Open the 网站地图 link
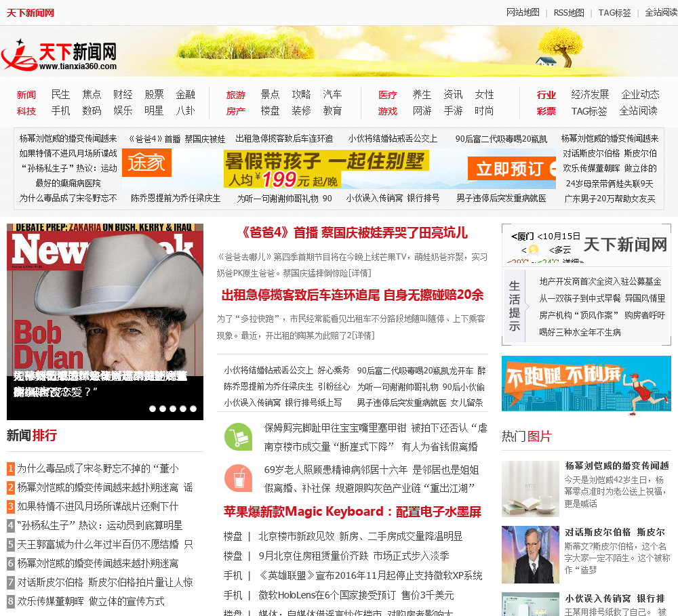Screen dimensions: 678x616 click(523, 12)
